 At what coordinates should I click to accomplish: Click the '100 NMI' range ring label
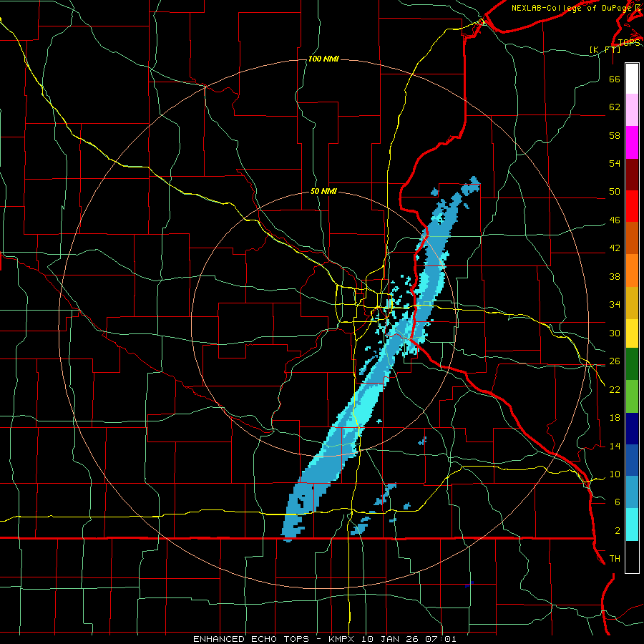[323, 59]
